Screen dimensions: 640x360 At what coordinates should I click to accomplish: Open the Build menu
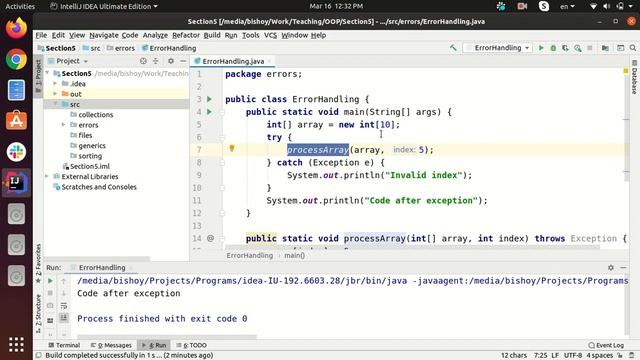(x=212, y=35)
